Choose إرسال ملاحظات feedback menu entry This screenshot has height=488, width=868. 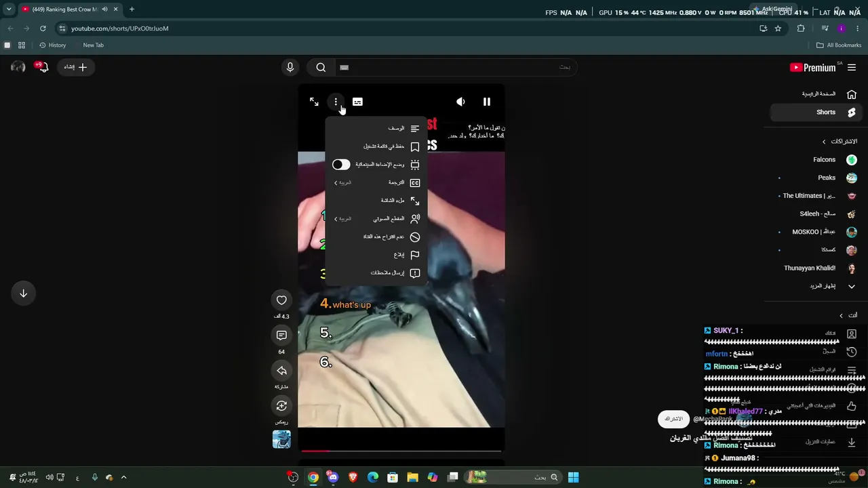pos(376,273)
